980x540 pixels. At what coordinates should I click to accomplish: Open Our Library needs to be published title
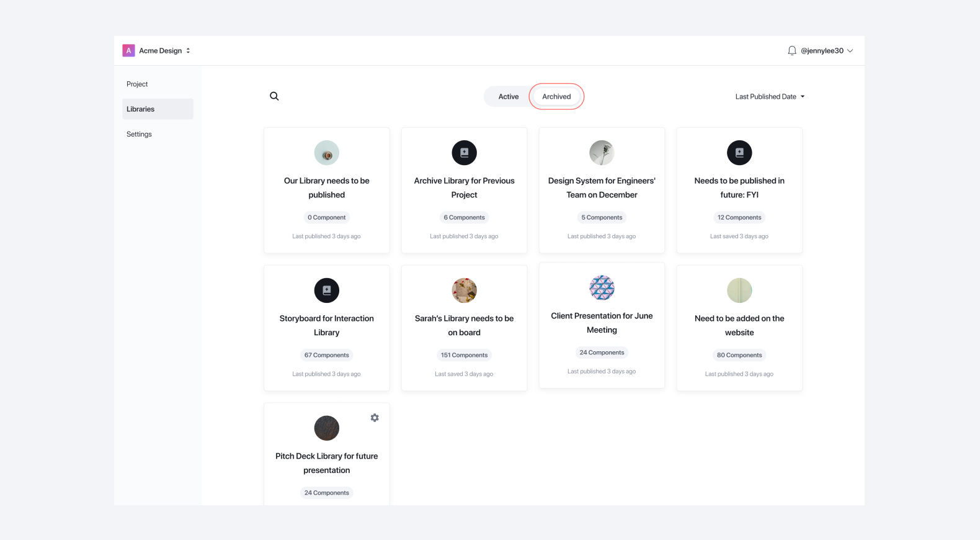pyautogui.click(x=327, y=188)
